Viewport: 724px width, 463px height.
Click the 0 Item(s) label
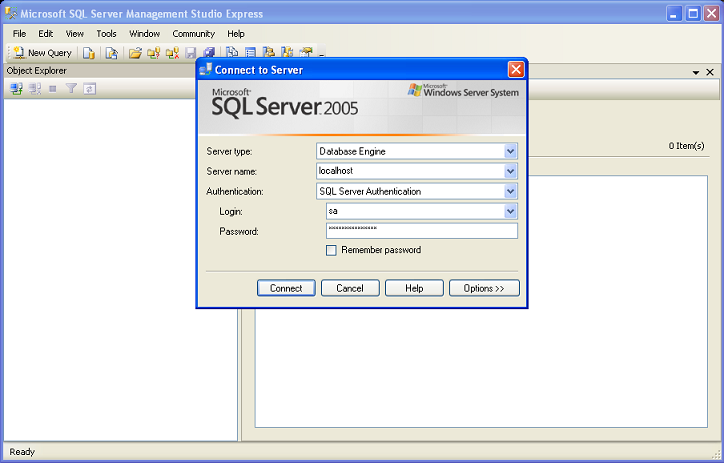pos(686,146)
